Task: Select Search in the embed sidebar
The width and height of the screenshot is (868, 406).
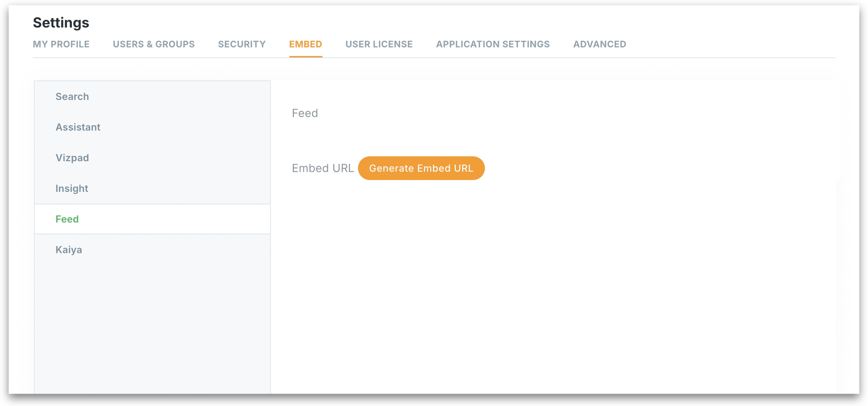Action: click(x=72, y=96)
